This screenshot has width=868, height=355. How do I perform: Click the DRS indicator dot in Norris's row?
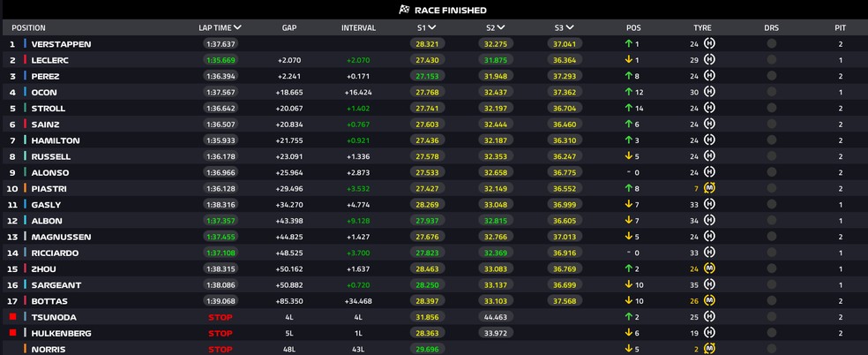click(771, 350)
